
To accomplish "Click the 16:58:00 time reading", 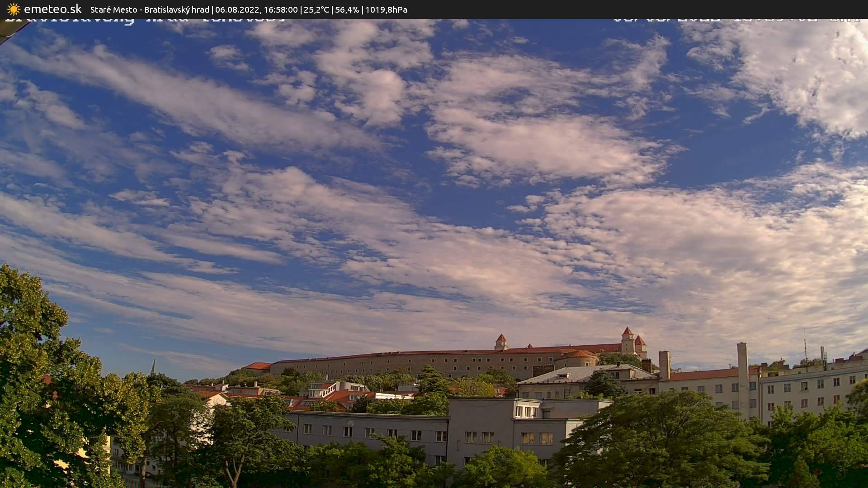I will (x=281, y=9).
